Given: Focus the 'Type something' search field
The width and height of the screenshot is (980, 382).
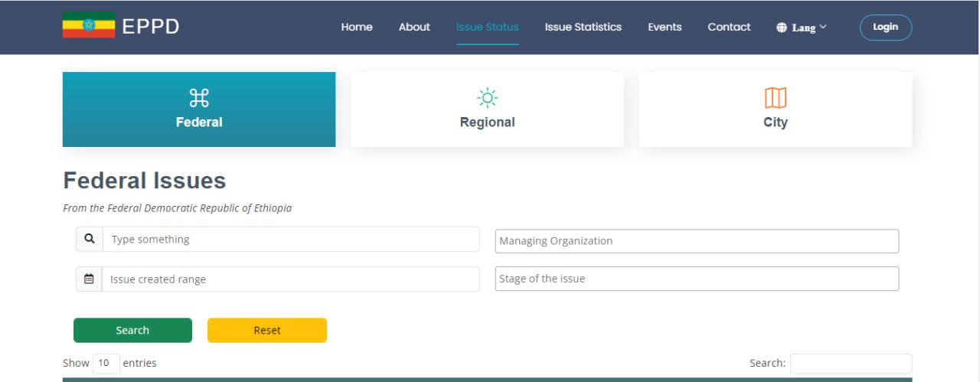Looking at the screenshot, I should coord(291,239).
